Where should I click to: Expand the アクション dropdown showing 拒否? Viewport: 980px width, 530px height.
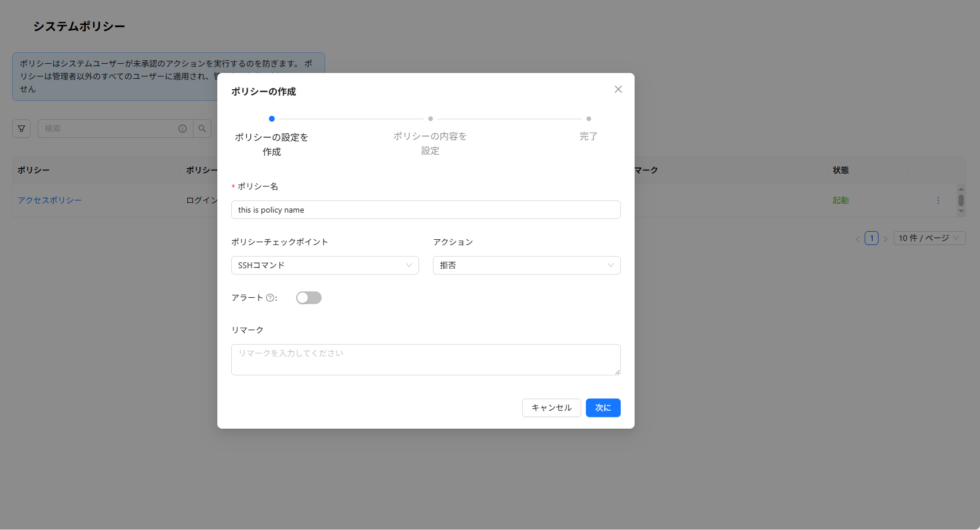(x=526, y=265)
